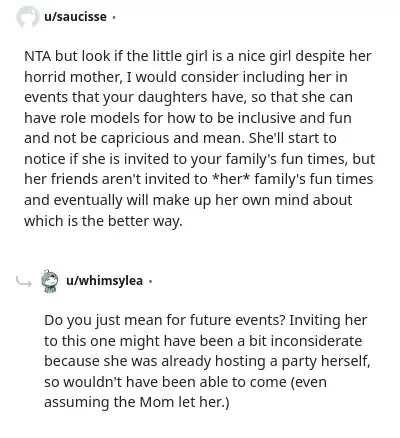Viewport: 400px width, 438px height.
Task: Click the emphasized *her* text
Action: (231, 179)
